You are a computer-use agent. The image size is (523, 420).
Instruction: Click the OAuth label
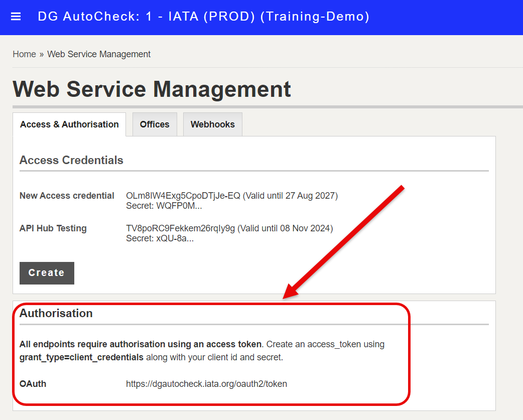coord(33,384)
